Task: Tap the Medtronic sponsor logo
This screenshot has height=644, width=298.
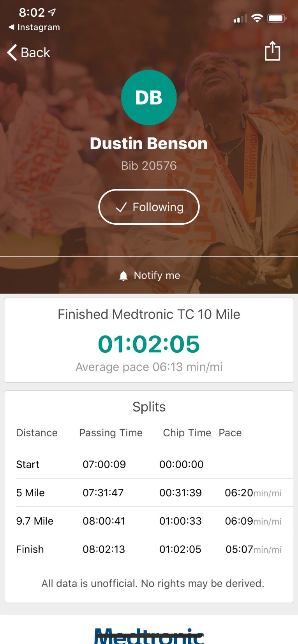Action: click(x=149, y=635)
